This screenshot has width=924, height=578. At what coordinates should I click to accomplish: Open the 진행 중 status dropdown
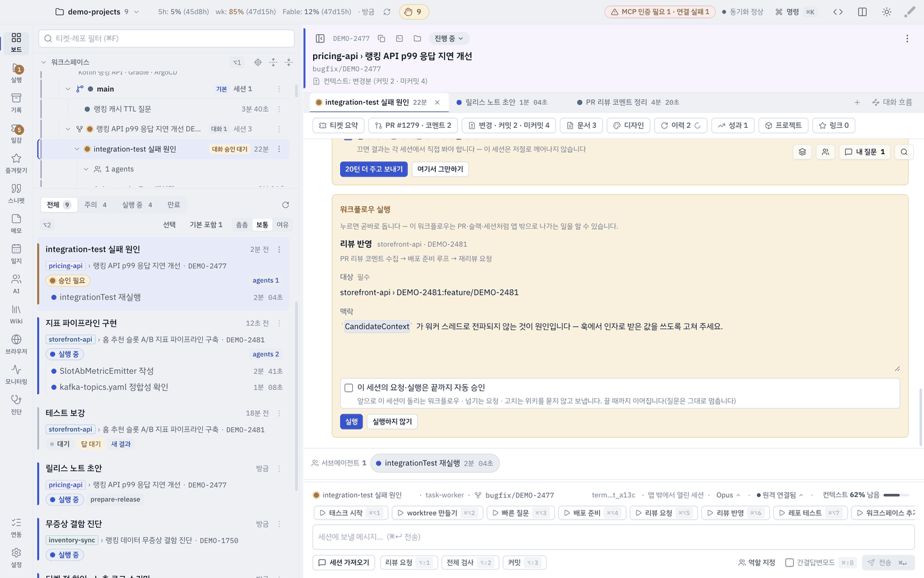coord(449,39)
